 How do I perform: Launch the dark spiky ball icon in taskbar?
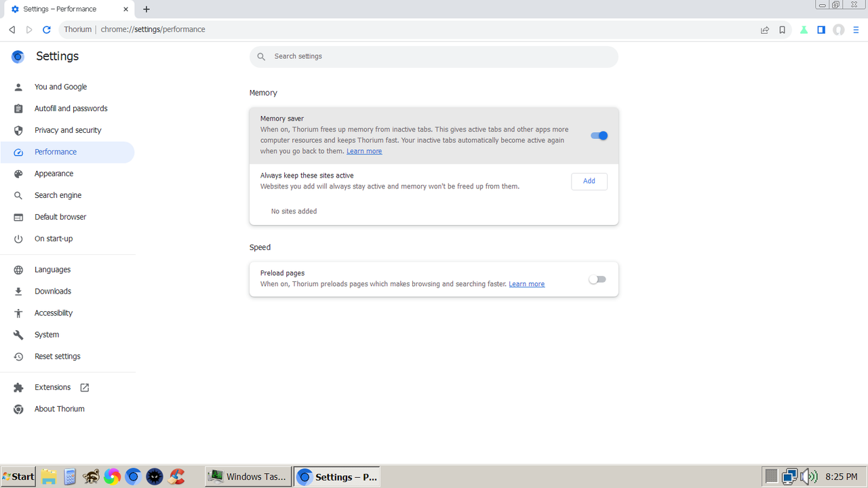pos(155,476)
